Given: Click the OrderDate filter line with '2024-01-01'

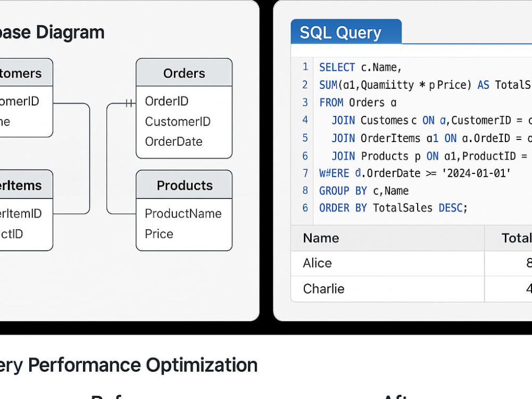Looking at the screenshot, I should coord(414,173).
